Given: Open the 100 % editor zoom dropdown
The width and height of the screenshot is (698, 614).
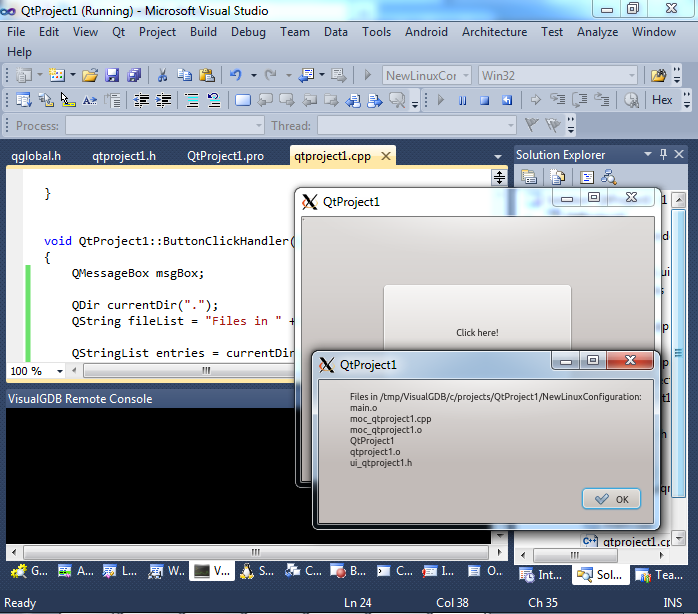Looking at the screenshot, I should pos(60,371).
